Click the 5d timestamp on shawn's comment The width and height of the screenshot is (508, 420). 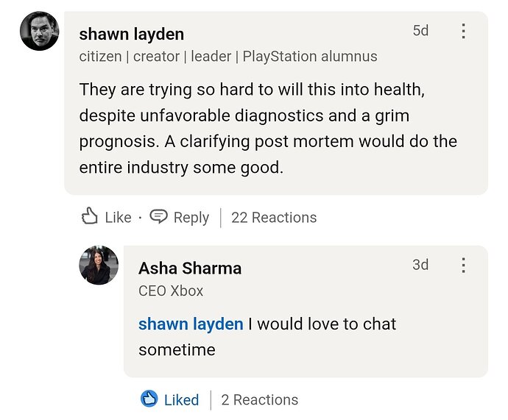pos(420,31)
